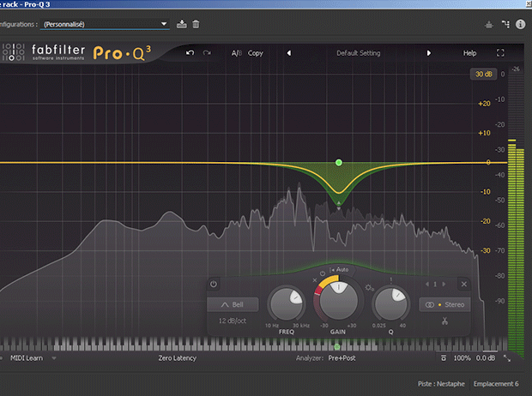Screen dimensions: 532x396
Task: Open the info icon in host toolbar
Action: 520,24
